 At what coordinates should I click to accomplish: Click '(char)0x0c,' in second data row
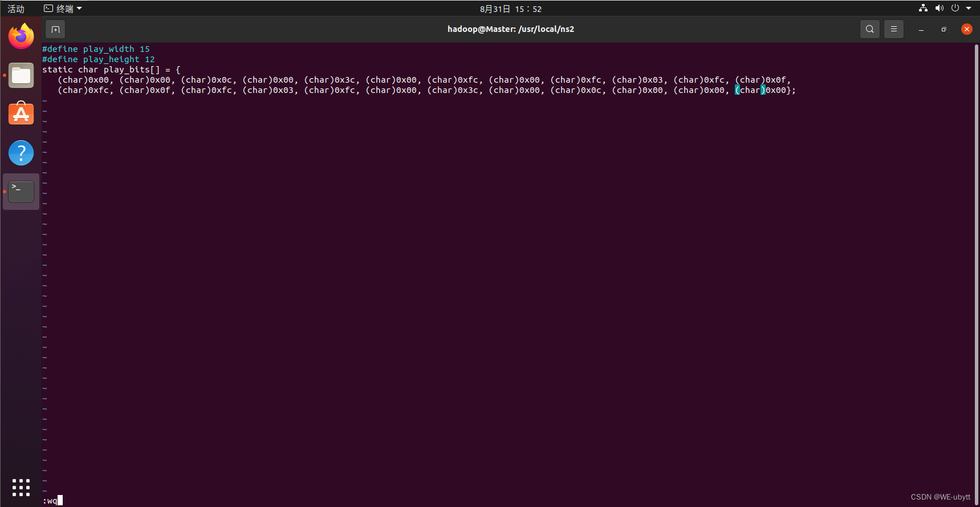578,90
